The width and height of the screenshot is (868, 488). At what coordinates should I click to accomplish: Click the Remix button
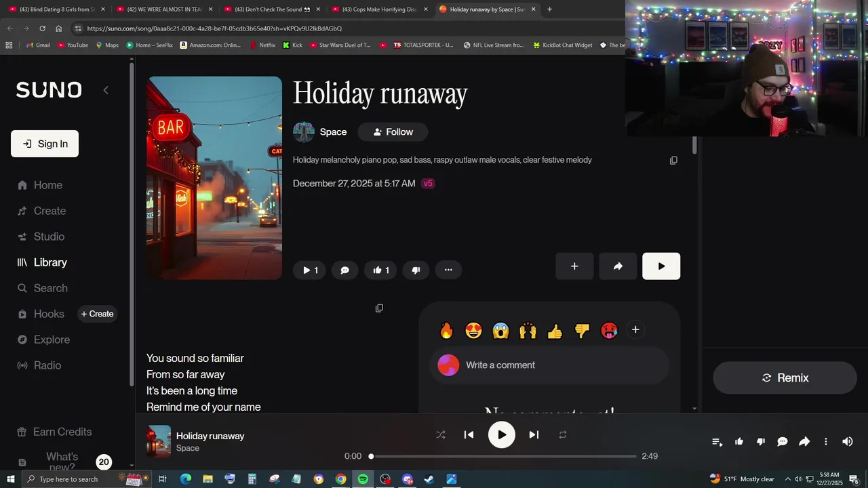(785, 378)
